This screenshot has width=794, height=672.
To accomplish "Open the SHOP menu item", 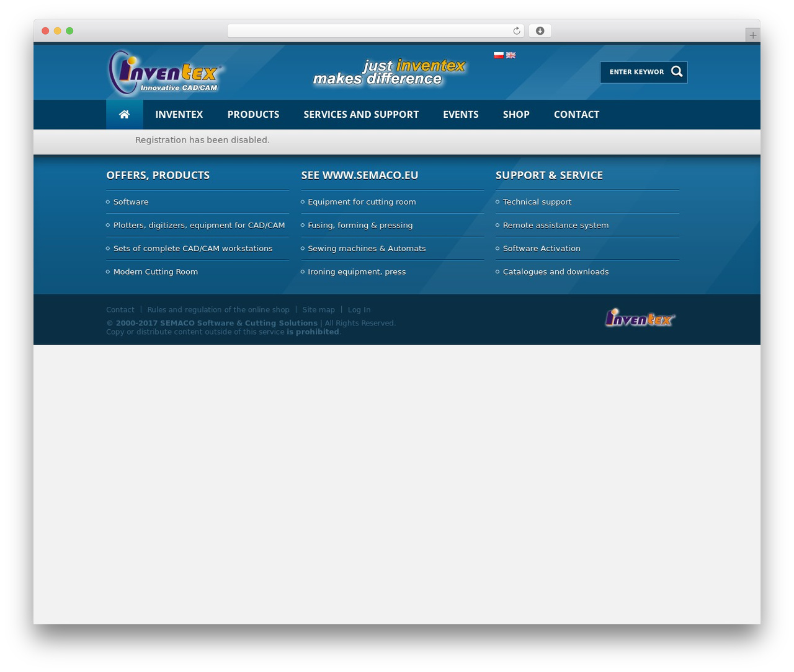I will pyautogui.click(x=516, y=115).
